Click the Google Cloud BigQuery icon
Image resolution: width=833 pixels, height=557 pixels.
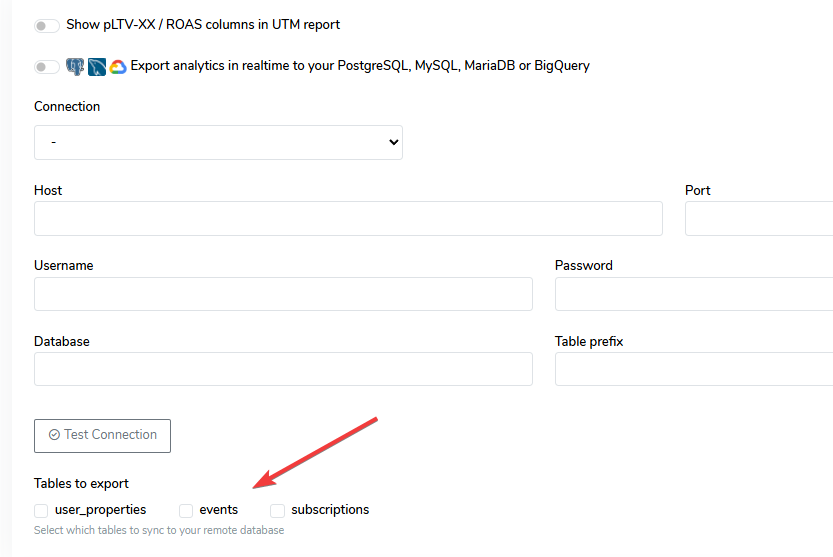(x=118, y=67)
